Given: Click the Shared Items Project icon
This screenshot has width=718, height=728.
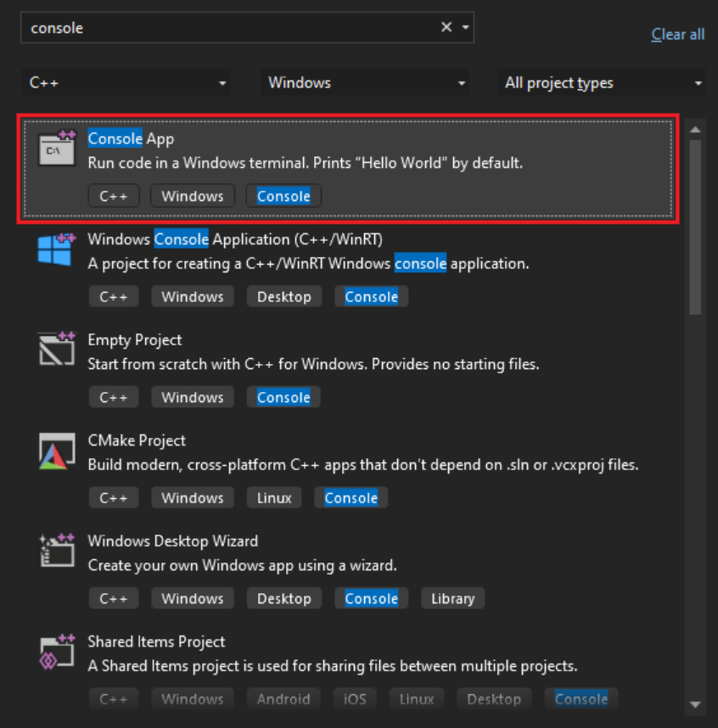Looking at the screenshot, I should pos(57,652).
